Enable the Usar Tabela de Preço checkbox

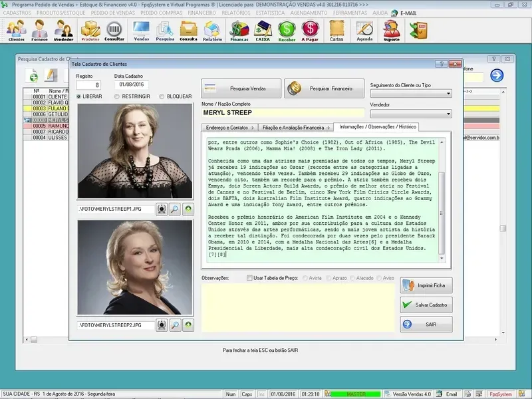click(x=250, y=277)
